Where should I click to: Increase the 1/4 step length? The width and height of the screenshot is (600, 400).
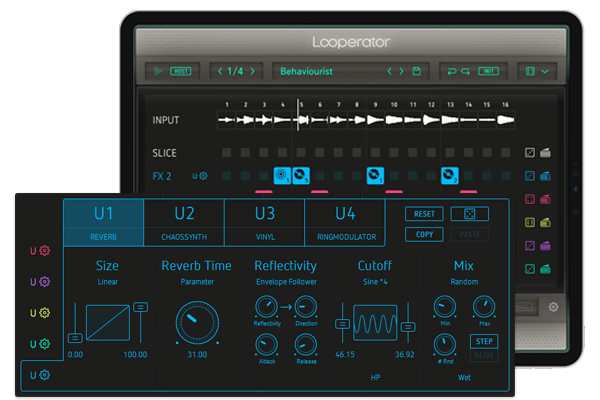tap(253, 71)
